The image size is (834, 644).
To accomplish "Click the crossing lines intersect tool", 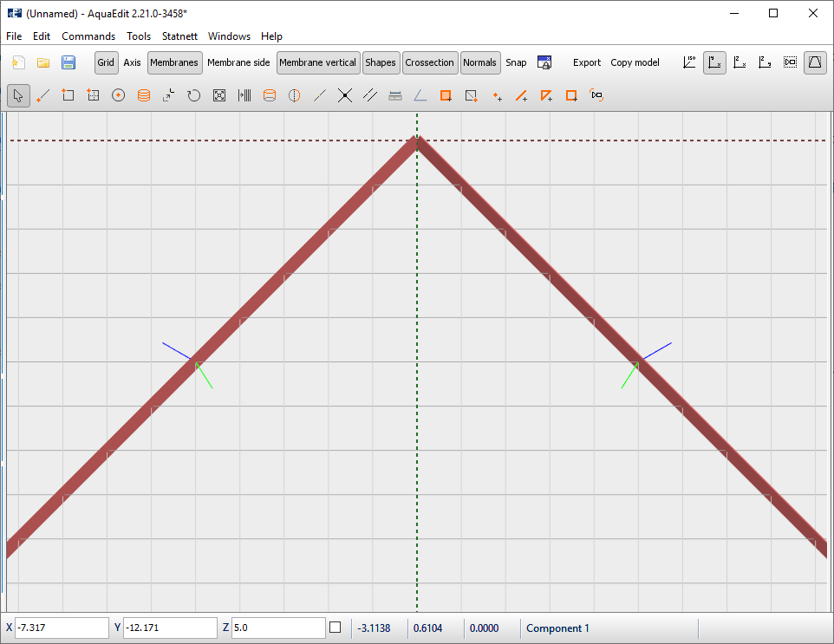I will click(345, 95).
